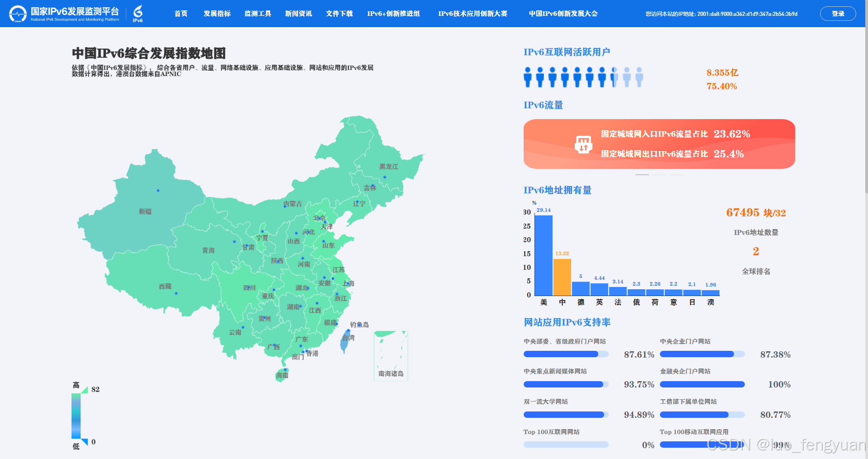
Task: Click 金融央企门户网站 progress bar
Action: point(702,384)
